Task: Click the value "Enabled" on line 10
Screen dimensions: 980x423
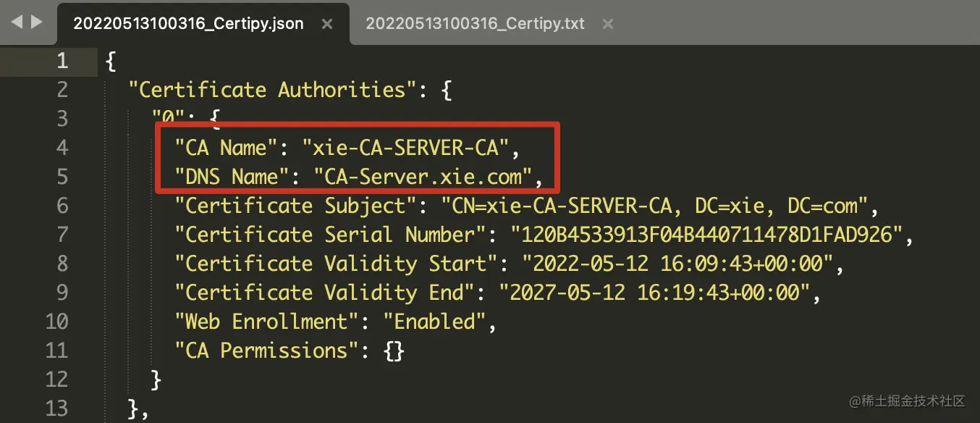Action: pyautogui.click(x=434, y=322)
